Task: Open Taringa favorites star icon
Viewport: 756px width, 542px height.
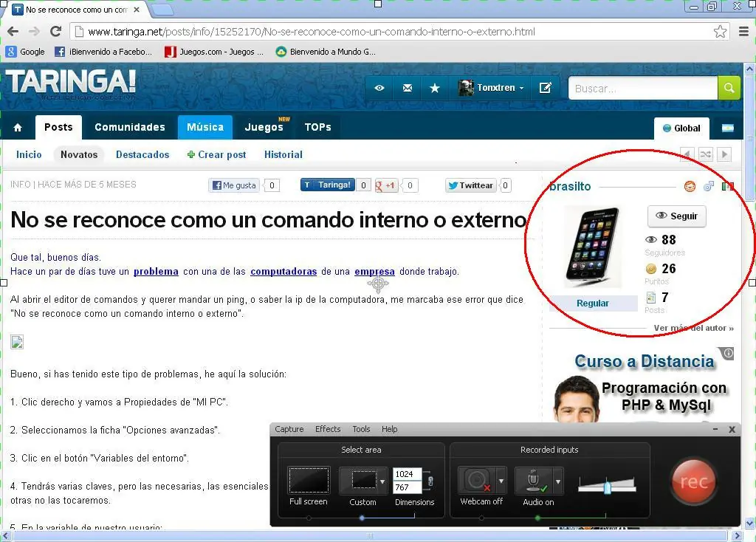Action: point(434,88)
